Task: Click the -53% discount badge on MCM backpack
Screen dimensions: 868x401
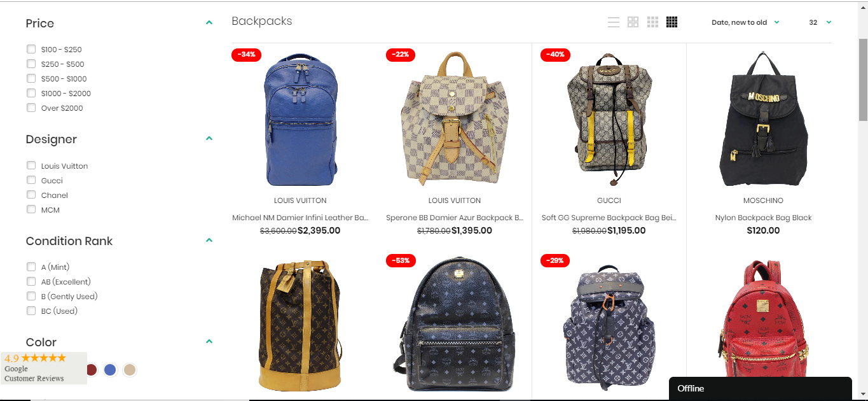Action: click(401, 260)
